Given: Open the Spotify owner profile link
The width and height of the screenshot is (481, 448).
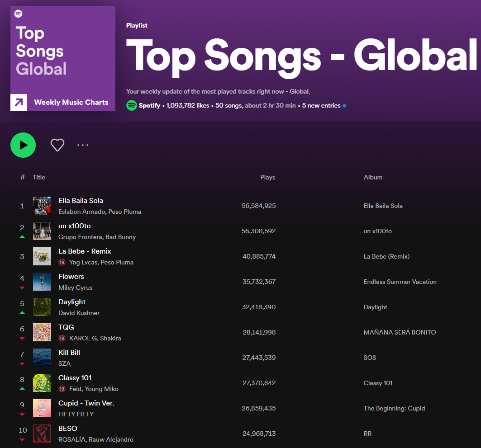Looking at the screenshot, I should click(x=149, y=105).
